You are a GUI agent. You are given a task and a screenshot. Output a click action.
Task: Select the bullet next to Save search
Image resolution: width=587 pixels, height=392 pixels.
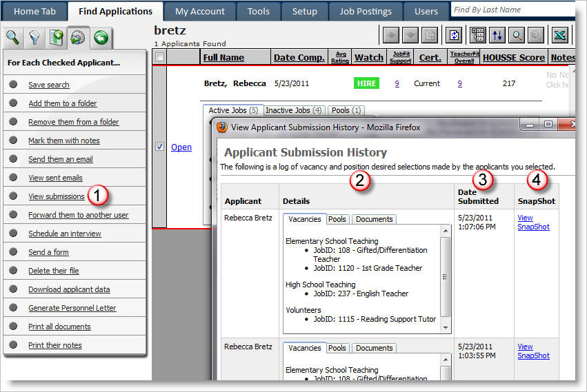click(13, 85)
